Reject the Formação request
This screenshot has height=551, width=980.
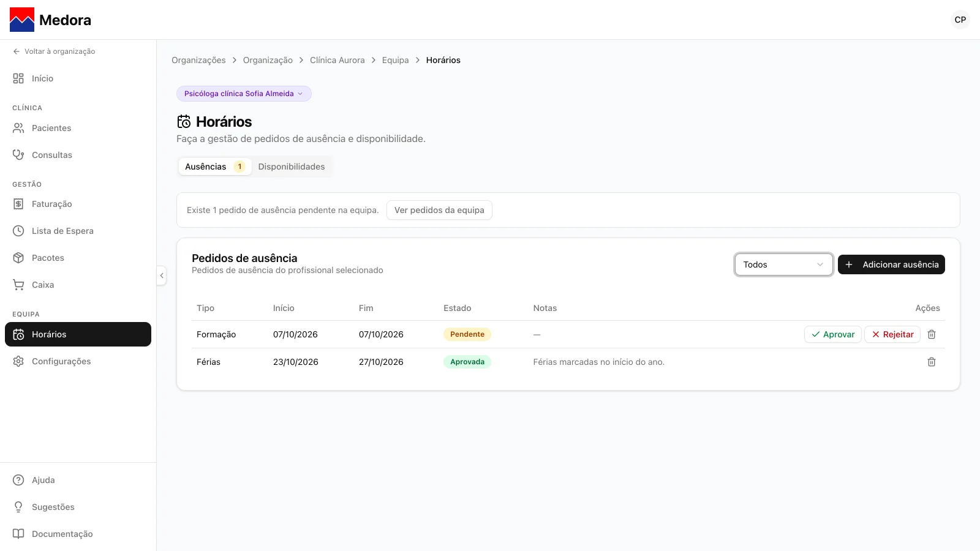pyautogui.click(x=892, y=334)
